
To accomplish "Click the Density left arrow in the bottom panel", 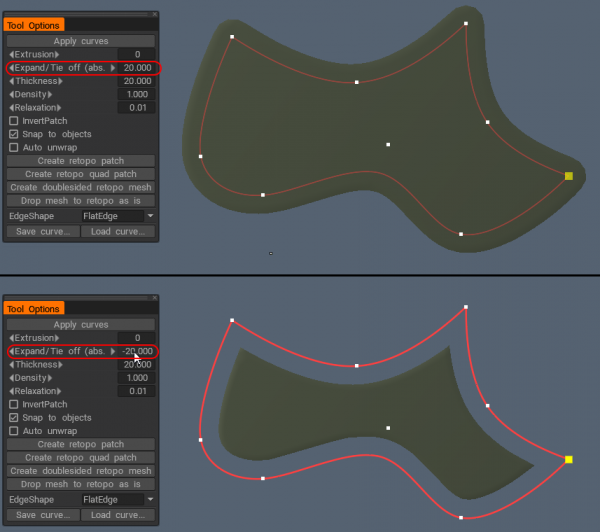I will 11,378.
